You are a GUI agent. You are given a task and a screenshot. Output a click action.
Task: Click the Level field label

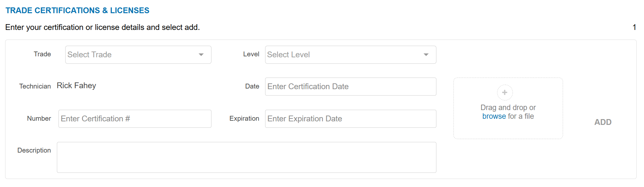click(x=251, y=54)
